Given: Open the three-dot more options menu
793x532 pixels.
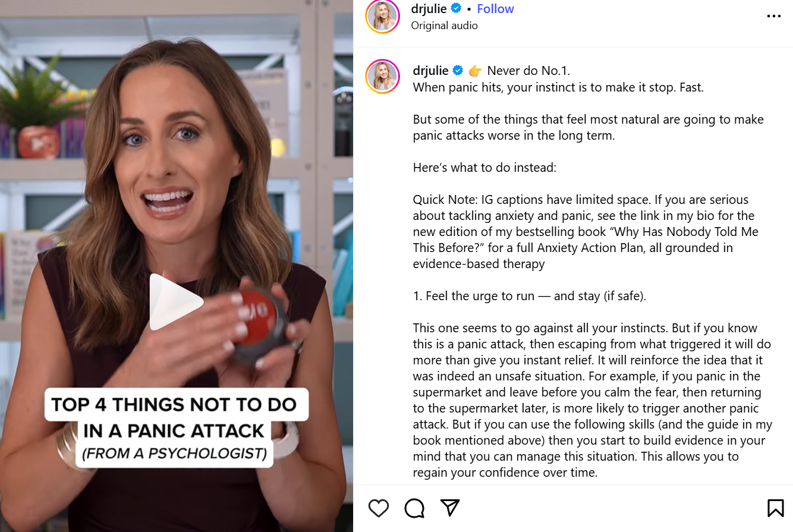Looking at the screenshot, I should point(774,16).
